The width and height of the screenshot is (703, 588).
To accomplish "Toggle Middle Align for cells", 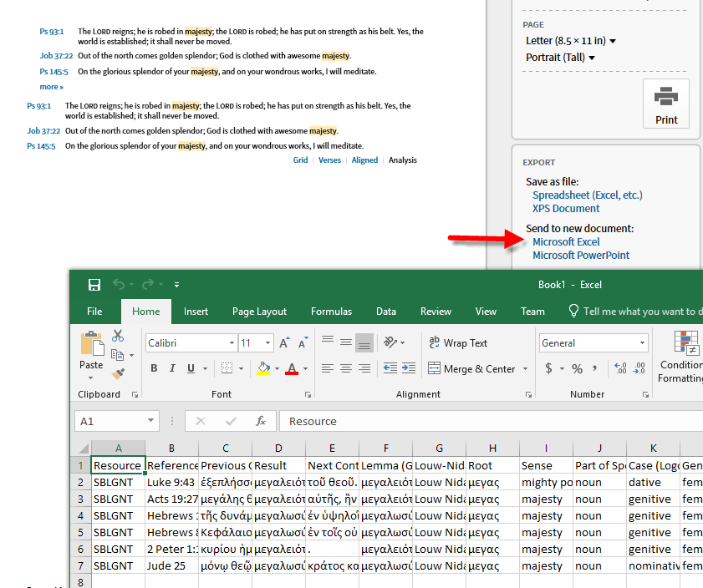I will coord(346,342).
